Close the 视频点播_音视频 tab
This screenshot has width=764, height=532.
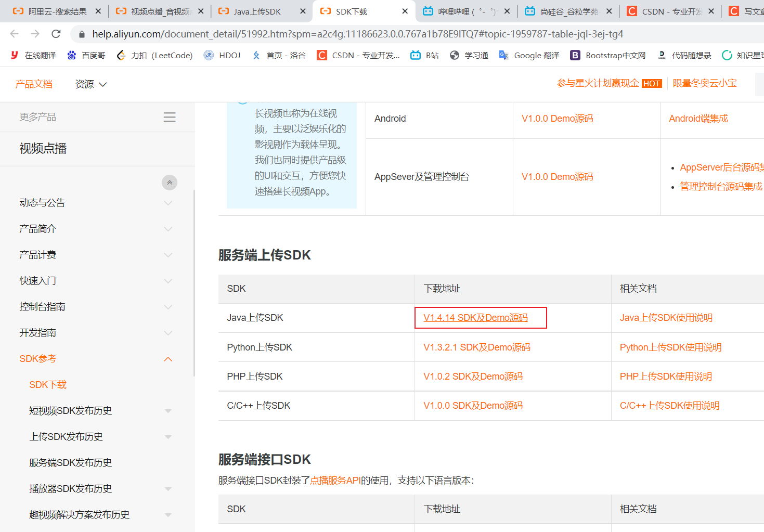tap(201, 11)
